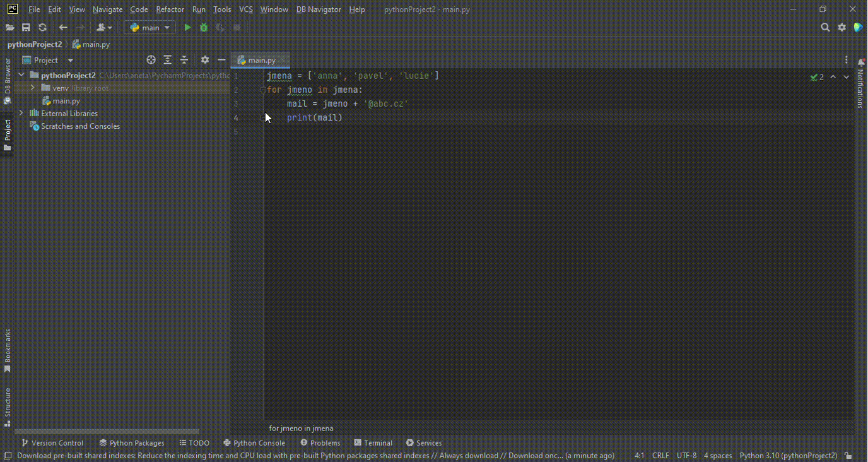Viewport: 868px width, 462px height.
Task: Select the main.py editor tab
Action: tap(260, 60)
